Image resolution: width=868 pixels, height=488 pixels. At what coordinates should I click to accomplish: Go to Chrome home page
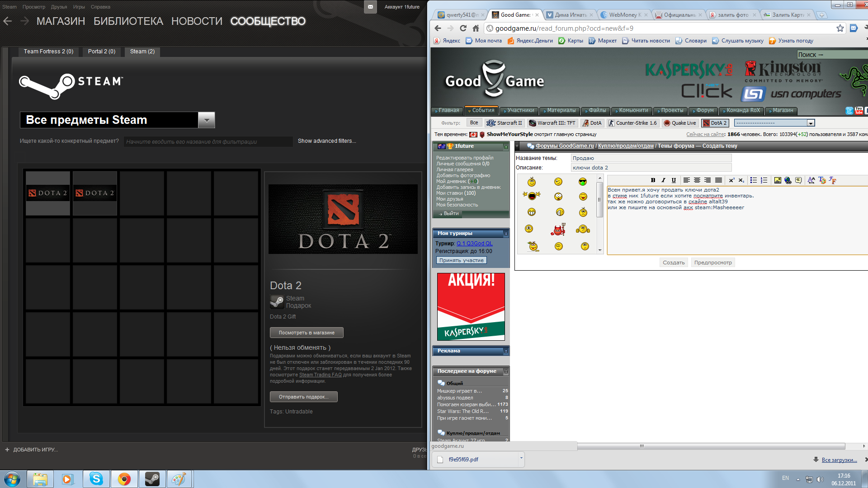[x=476, y=28]
